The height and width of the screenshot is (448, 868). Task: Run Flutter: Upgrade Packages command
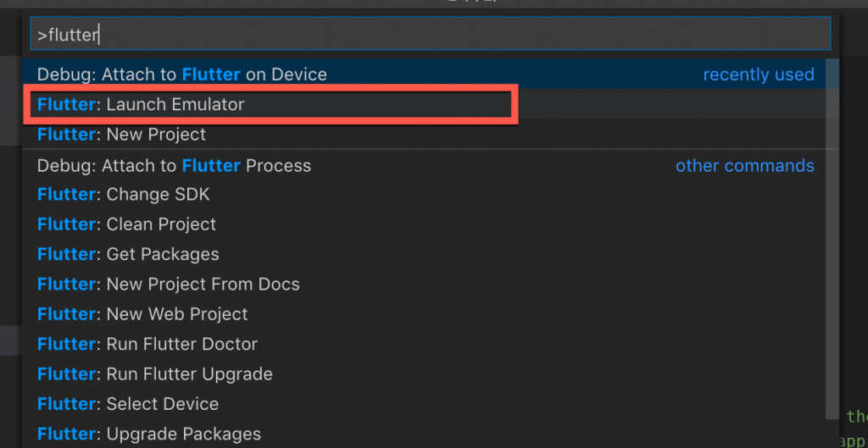149,434
